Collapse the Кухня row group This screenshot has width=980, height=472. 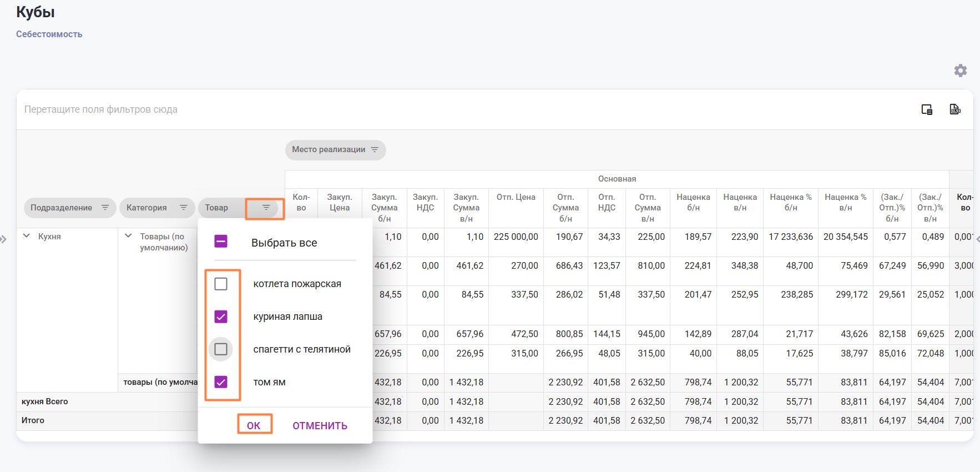pos(26,236)
